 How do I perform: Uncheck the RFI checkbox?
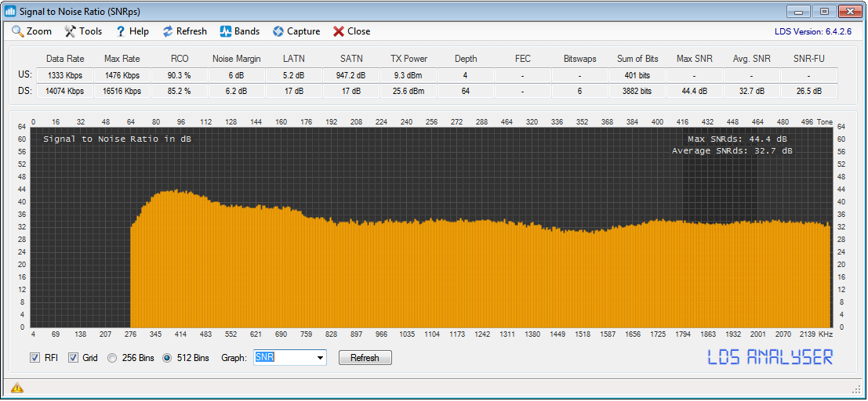(35, 358)
